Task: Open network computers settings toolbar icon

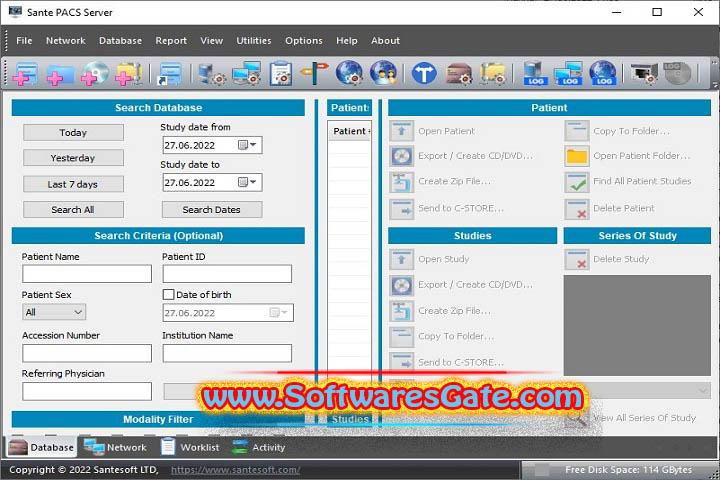Action: [247, 73]
